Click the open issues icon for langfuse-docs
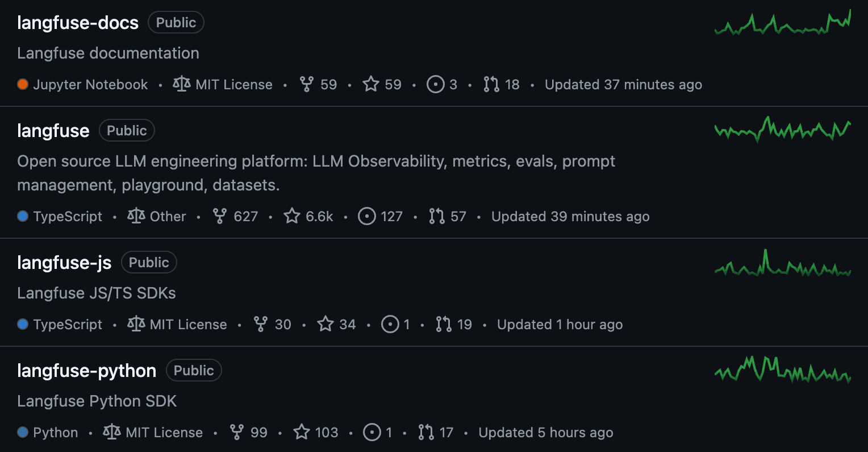The width and height of the screenshot is (868, 452). click(x=436, y=85)
